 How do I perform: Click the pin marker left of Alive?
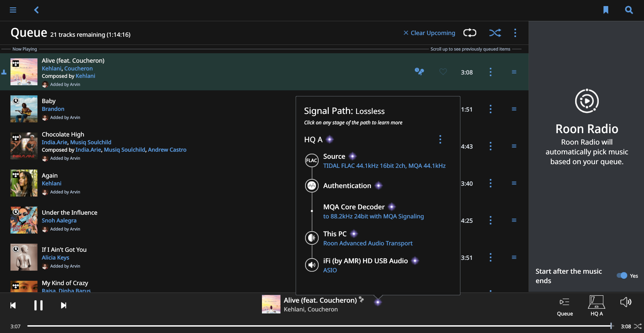[4, 72]
